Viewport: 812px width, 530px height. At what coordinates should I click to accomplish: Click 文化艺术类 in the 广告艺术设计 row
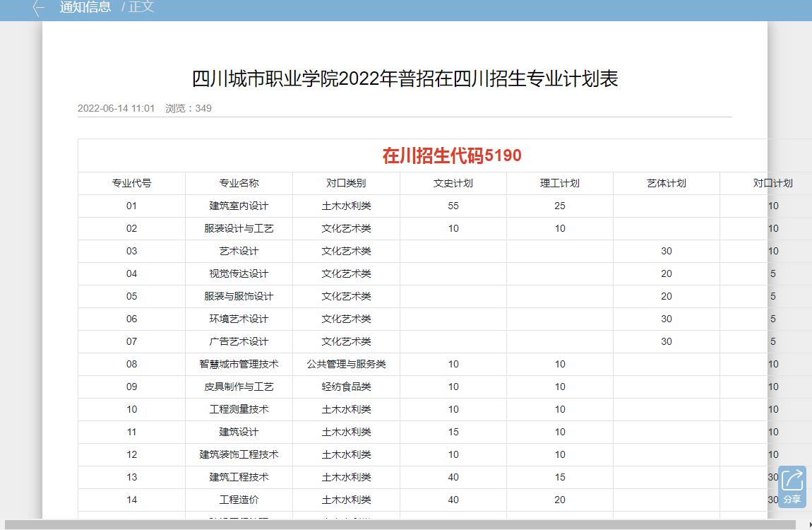[346, 341]
